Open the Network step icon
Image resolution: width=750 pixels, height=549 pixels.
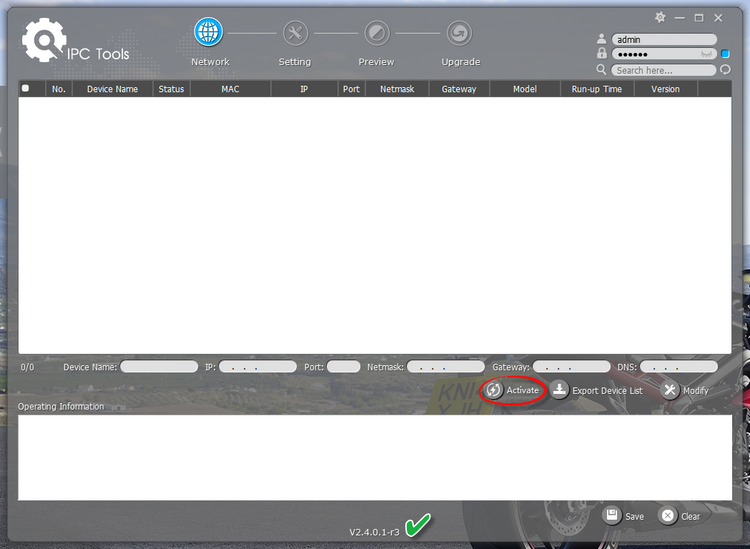208,33
